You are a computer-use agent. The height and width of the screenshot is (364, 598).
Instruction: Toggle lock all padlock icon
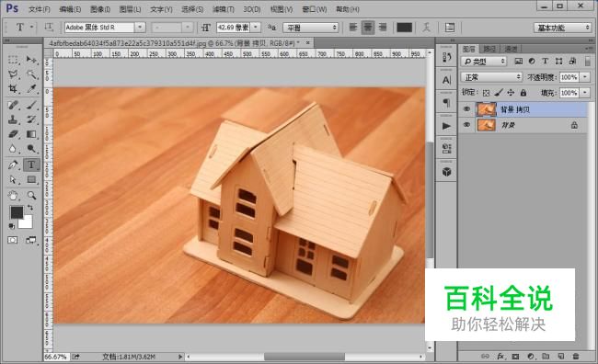(x=523, y=93)
